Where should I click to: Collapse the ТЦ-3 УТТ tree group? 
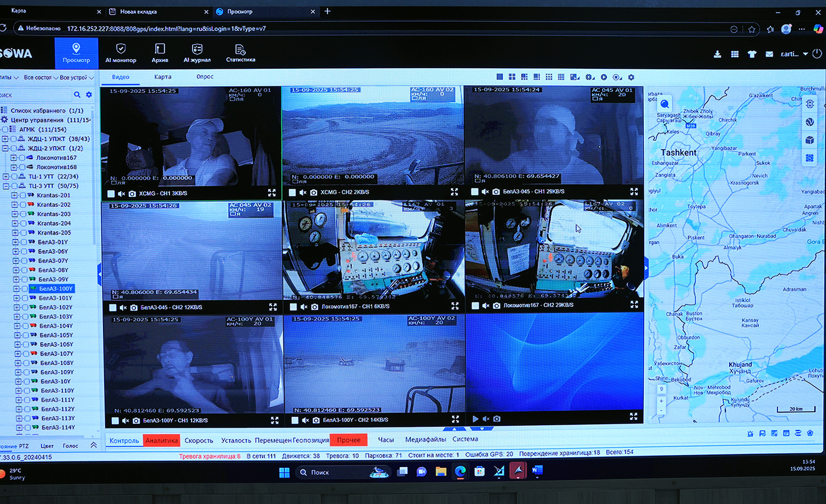point(6,186)
